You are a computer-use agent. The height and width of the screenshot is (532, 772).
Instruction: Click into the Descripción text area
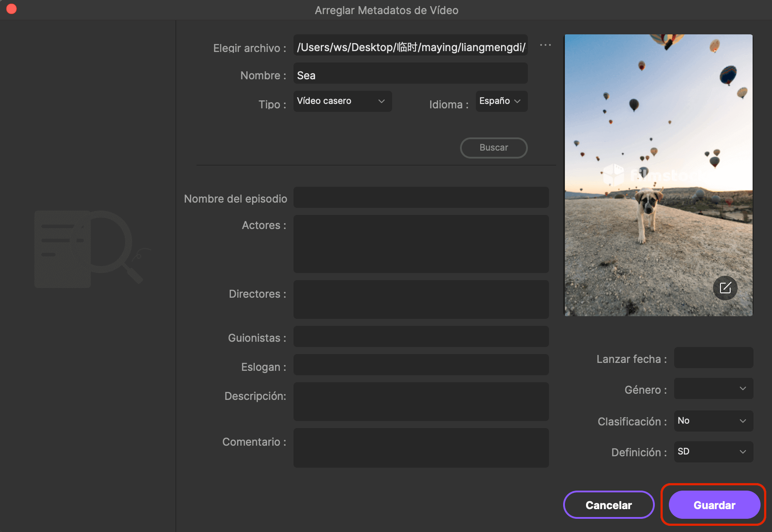coord(421,402)
